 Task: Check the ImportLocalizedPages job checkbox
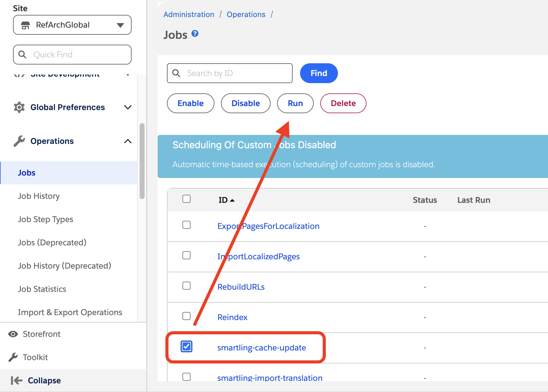186,255
